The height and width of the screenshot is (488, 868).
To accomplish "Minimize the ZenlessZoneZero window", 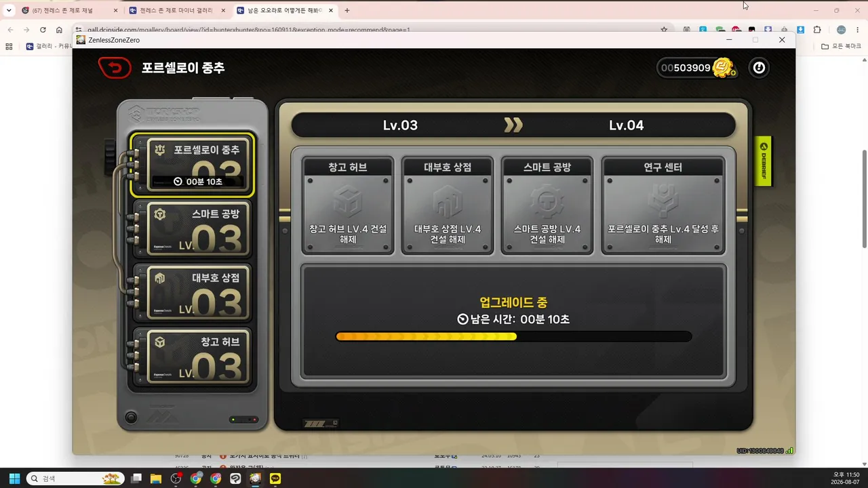I will point(729,40).
